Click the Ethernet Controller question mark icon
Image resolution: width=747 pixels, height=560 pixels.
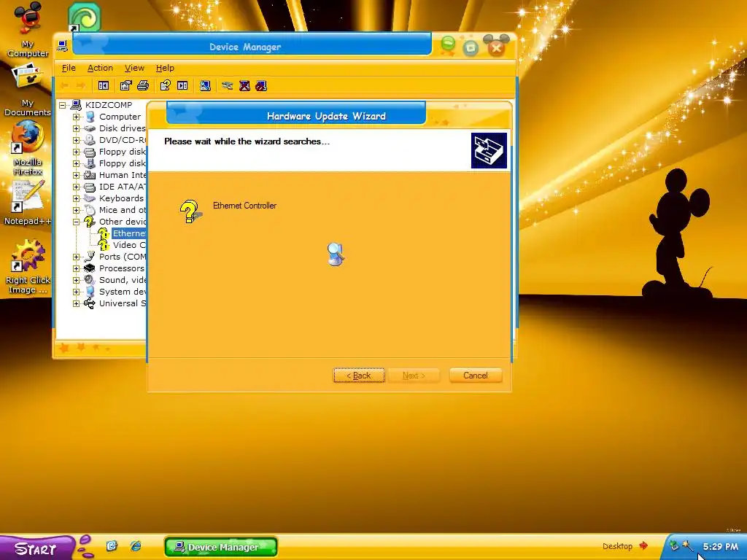pyautogui.click(x=190, y=211)
